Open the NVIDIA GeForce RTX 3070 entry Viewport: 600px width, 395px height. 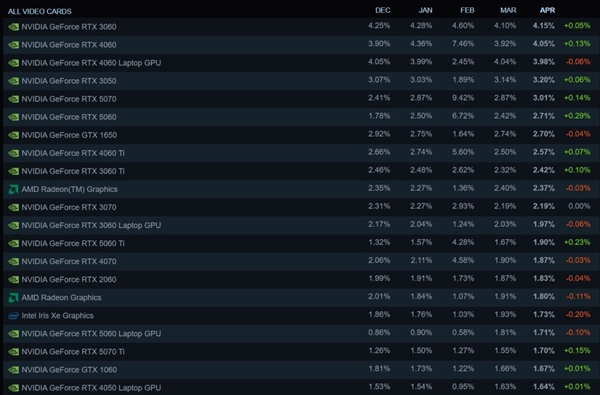[x=300, y=207]
